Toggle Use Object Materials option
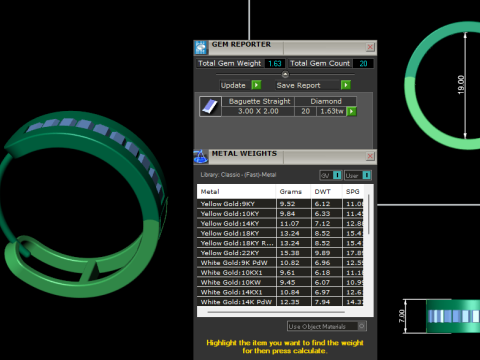Viewport: 480px width, 360px height. tap(362, 326)
